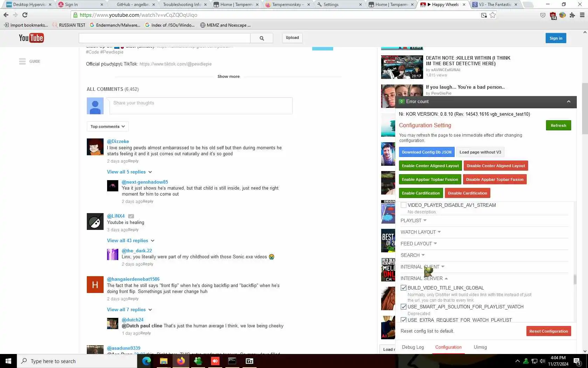Click the YouTube search input field
Image resolution: width=588 pixels, height=368 pixels.
point(164,38)
